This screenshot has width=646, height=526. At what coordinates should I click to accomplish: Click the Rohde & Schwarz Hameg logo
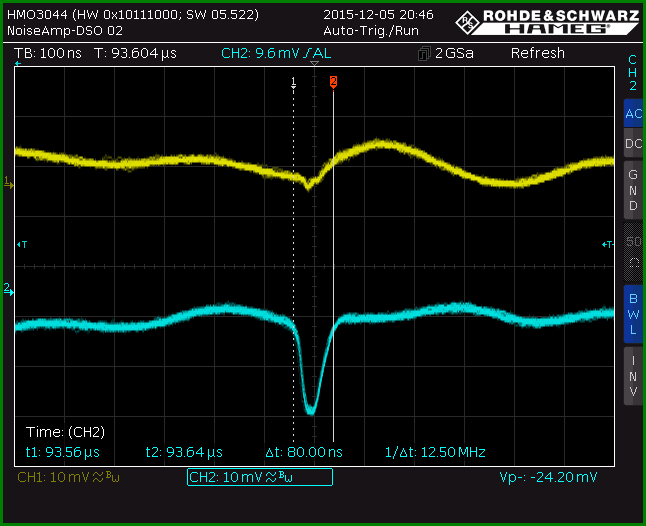tap(548, 22)
